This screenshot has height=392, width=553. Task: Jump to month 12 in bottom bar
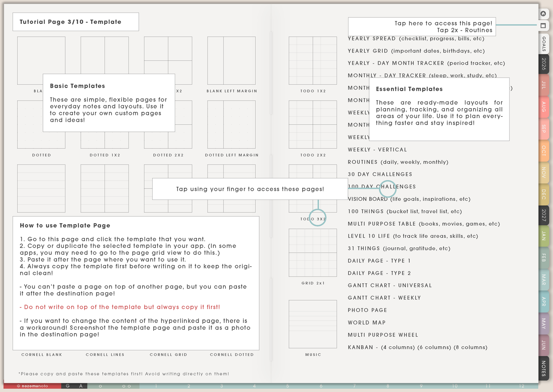coord(522,386)
